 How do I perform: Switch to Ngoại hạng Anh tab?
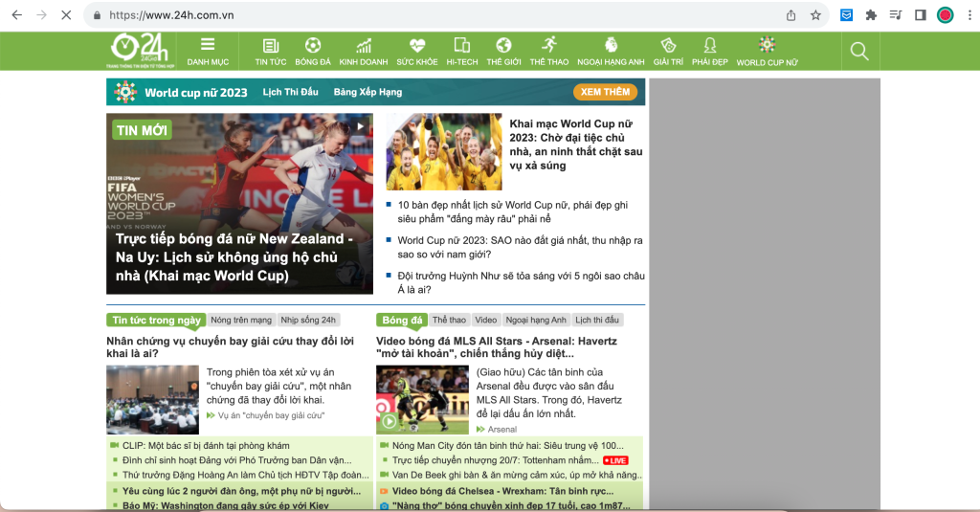pos(536,320)
